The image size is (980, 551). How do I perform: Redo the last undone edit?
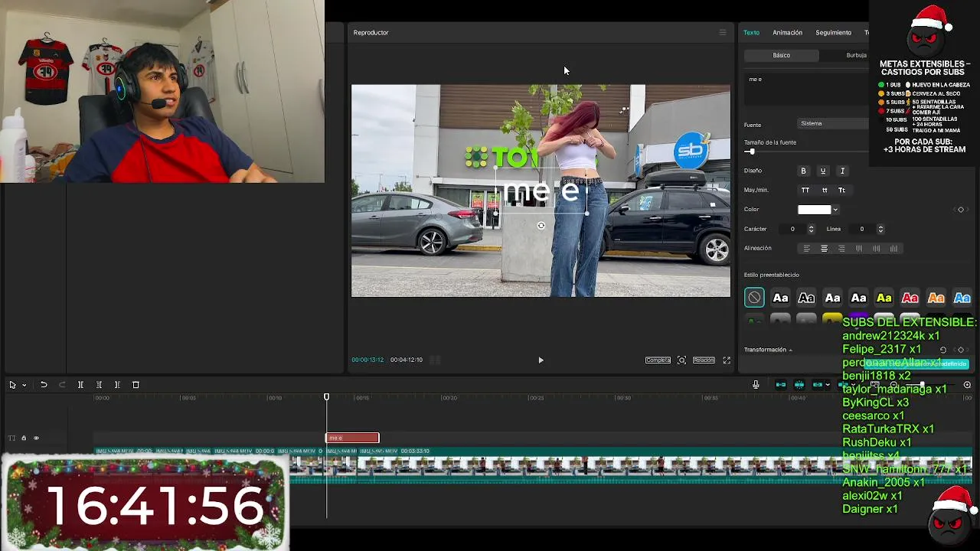(x=62, y=385)
